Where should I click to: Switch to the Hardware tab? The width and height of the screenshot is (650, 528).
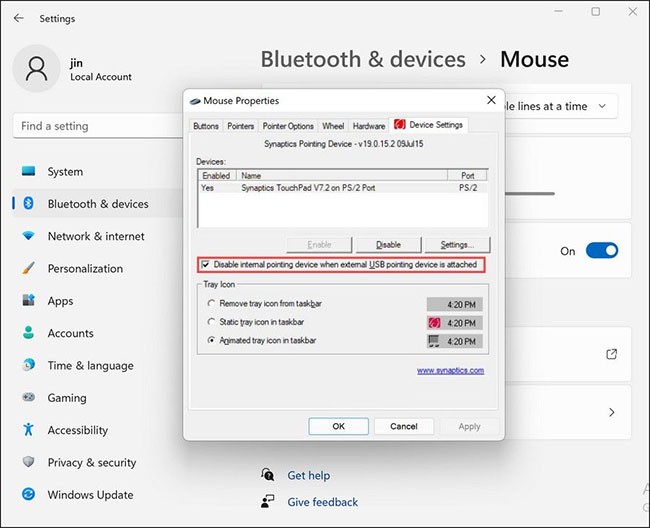(x=369, y=126)
